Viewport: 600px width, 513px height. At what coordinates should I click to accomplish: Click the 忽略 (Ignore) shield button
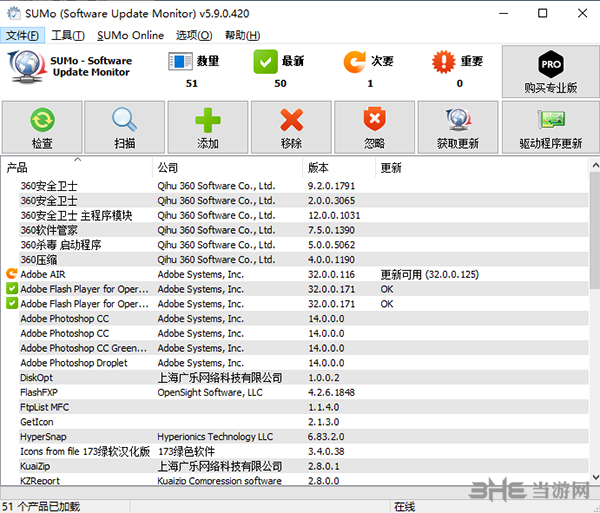374,127
